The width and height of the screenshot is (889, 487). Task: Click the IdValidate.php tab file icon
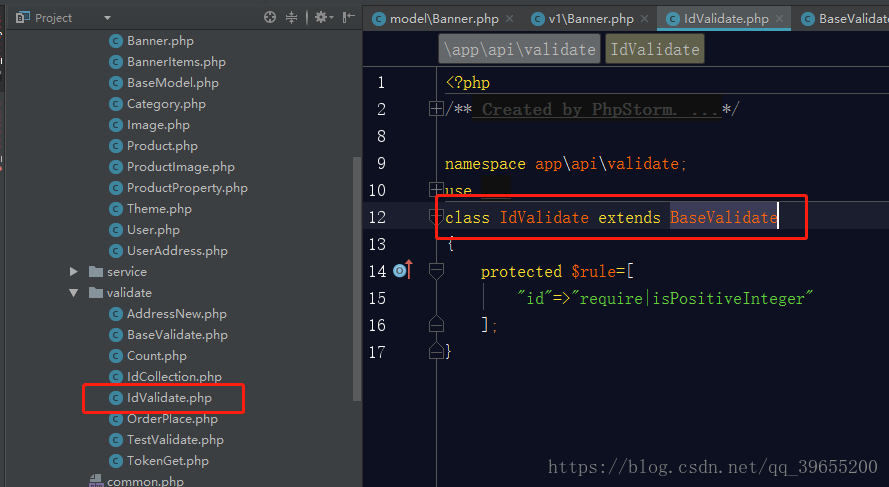click(673, 19)
